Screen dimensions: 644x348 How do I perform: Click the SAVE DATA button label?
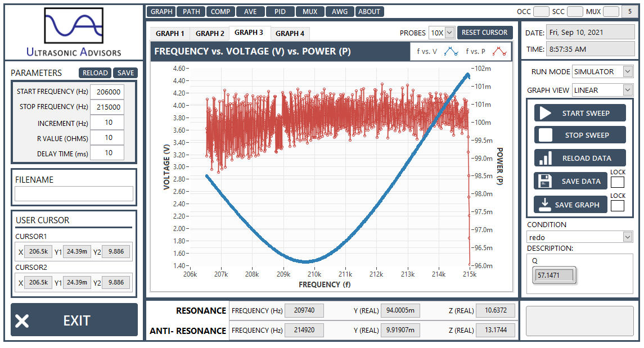click(581, 181)
